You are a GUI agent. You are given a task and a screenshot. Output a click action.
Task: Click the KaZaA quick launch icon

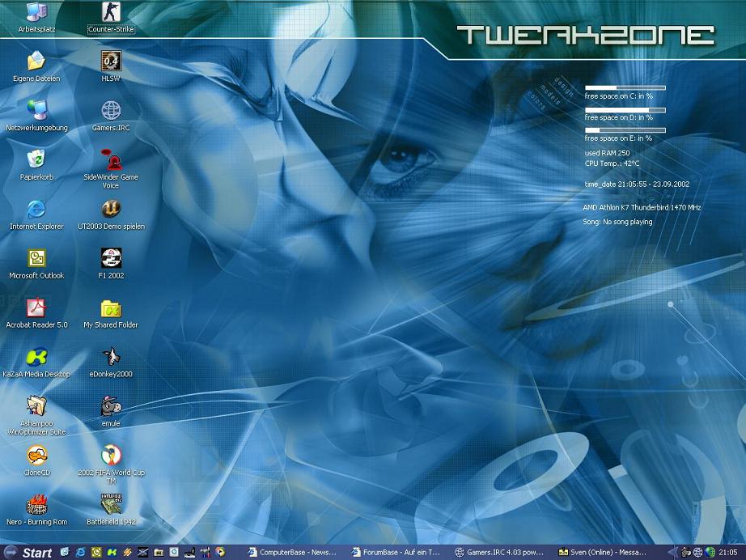[112, 553]
